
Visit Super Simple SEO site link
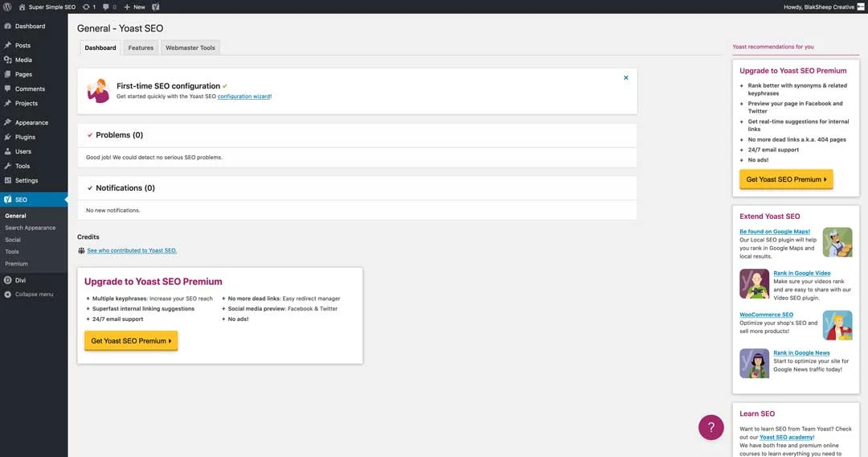pos(47,6)
